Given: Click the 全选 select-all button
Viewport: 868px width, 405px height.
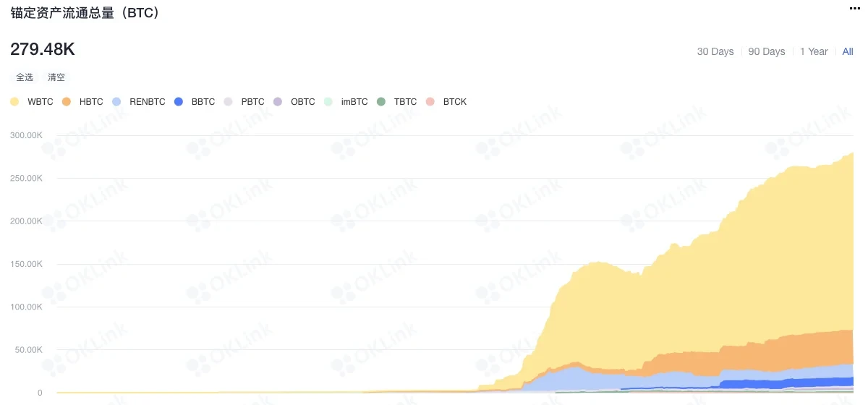Looking at the screenshot, I should pyautogui.click(x=25, y=77).
